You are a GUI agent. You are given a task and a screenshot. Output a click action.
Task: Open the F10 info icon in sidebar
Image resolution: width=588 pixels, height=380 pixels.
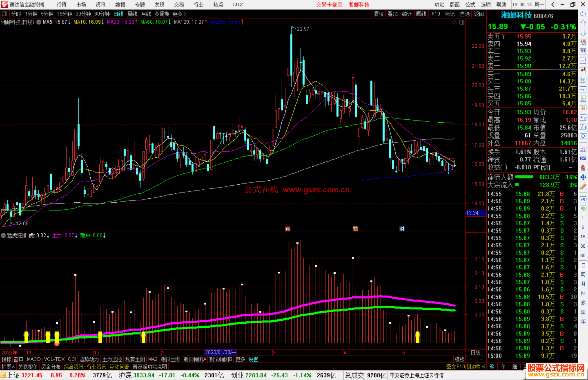[583, 89]
